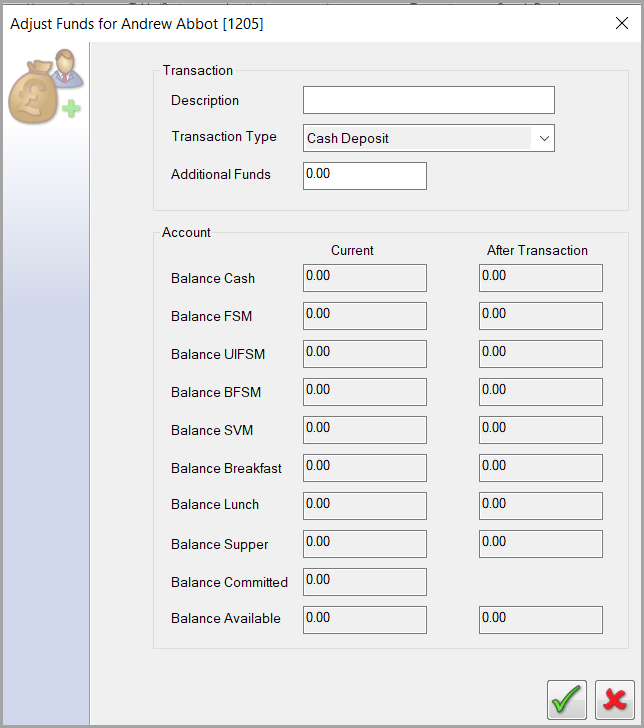Click the 'Balance Cash' label

[213, 279]
